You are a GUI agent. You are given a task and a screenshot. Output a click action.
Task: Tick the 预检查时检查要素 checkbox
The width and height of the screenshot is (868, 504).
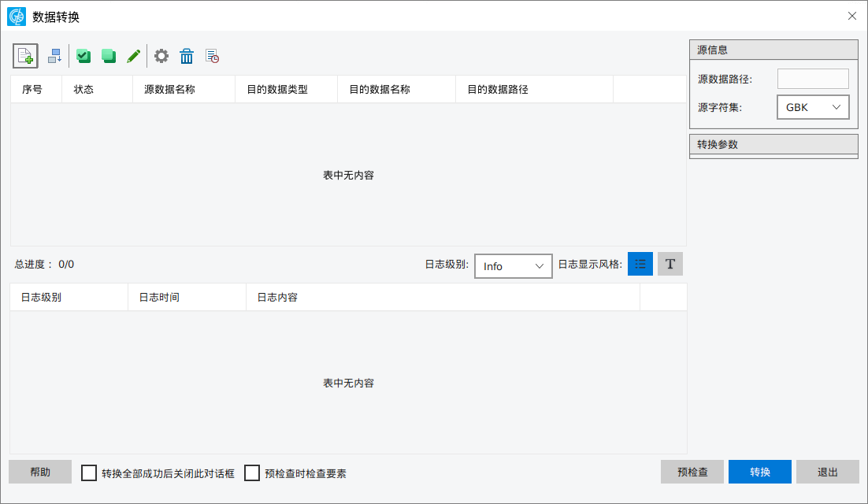coord(252,473)
